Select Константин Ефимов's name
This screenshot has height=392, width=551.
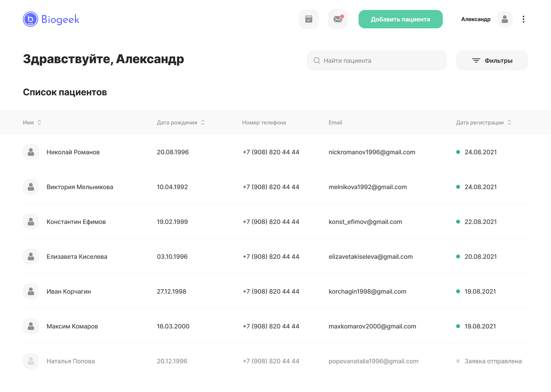[76, 222]
